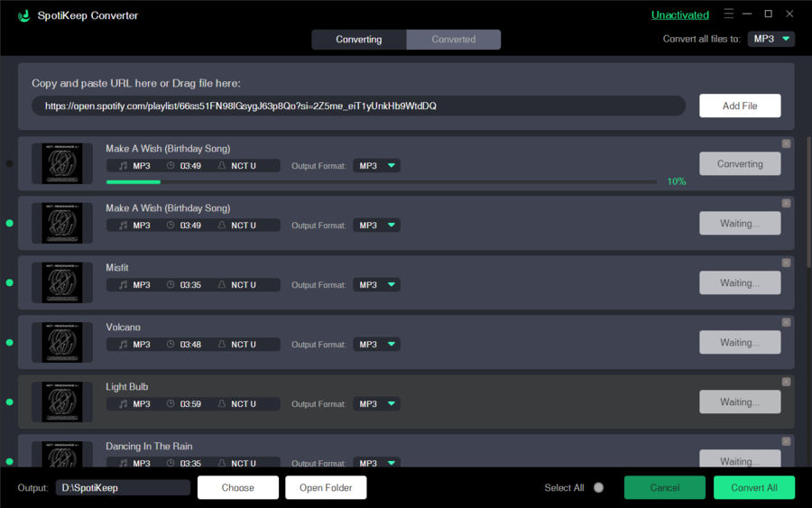The height and width of the screenshot is (508, 812).
Task: Open the Convert all files to MP3 dropdown
Action: 770,39
